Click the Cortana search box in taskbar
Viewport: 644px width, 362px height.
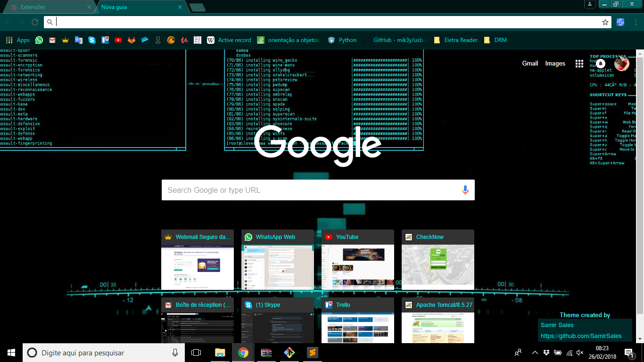pos(104,353)
